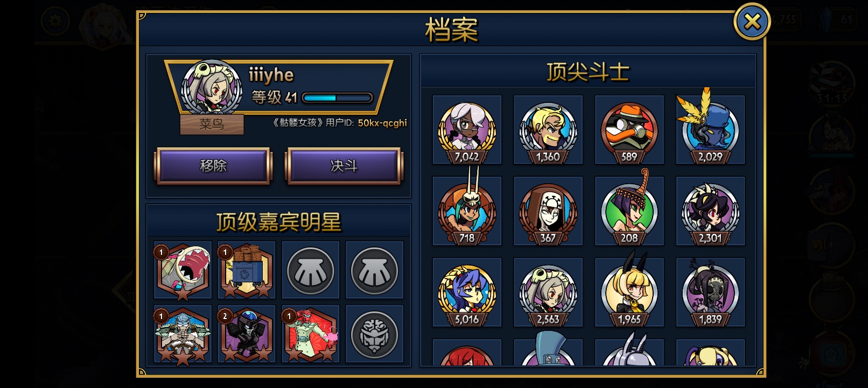The height and width of the screenshot is (388, 868).
Task: Click the 移除 remove button
Action: (213, 166)
